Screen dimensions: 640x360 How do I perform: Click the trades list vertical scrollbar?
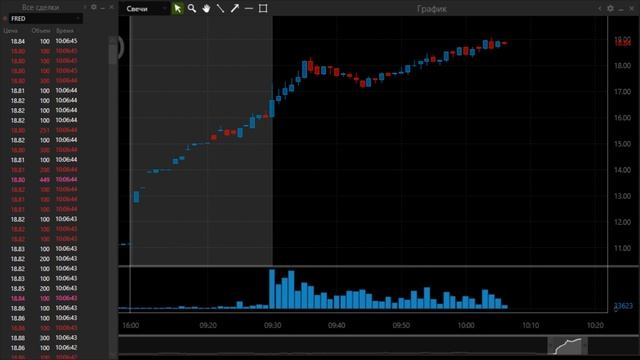[x=113, y=53]
